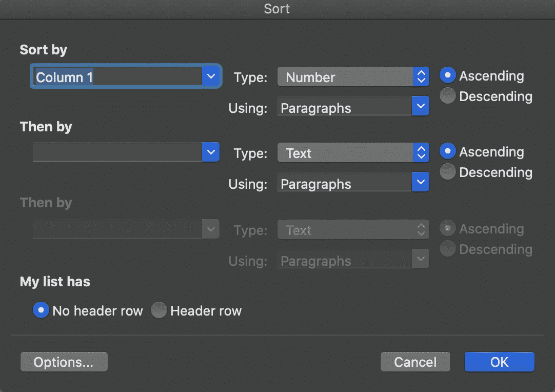The height and width of the screenshot is (392, 555).
Task: Click the Sort dialog title bar
Action: (x=277, y=9)
